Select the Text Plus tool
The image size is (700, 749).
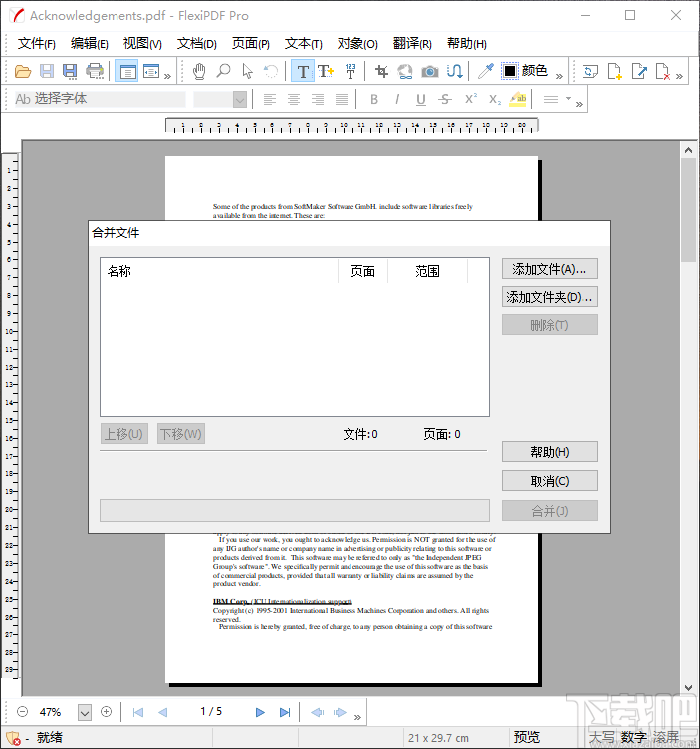(x=326, y=72)
